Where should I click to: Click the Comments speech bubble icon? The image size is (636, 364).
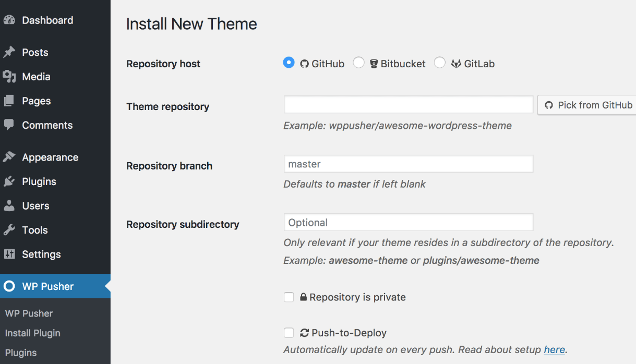coord(9,125)
